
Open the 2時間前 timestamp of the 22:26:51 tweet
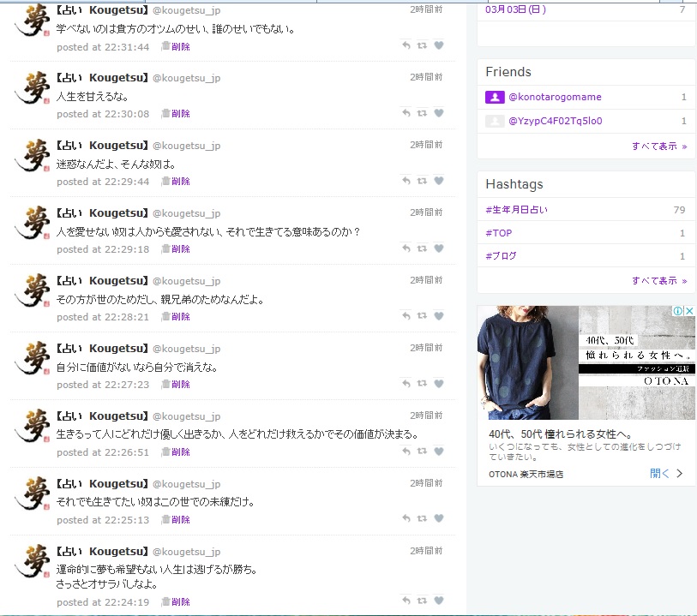click(x=426, y=416)
